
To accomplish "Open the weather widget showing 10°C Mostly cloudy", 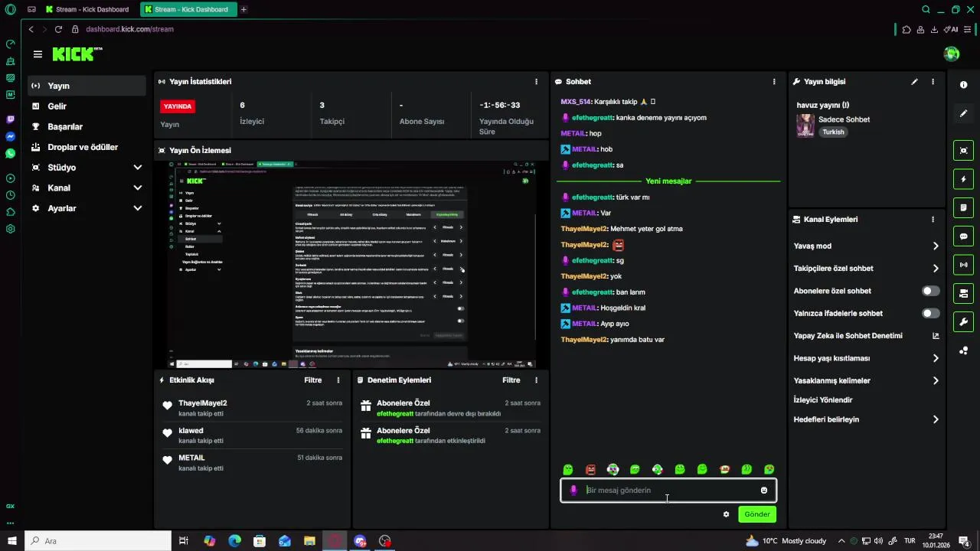I will pos(786,541).
